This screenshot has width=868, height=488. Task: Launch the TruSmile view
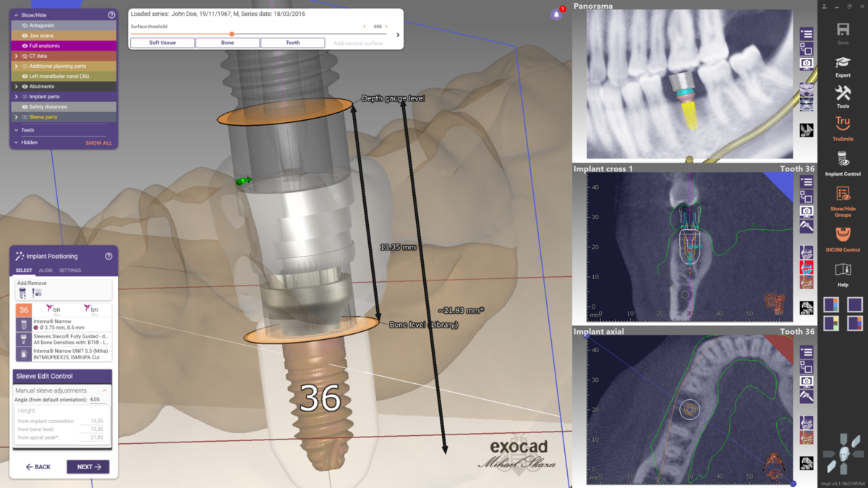[843, 129]
